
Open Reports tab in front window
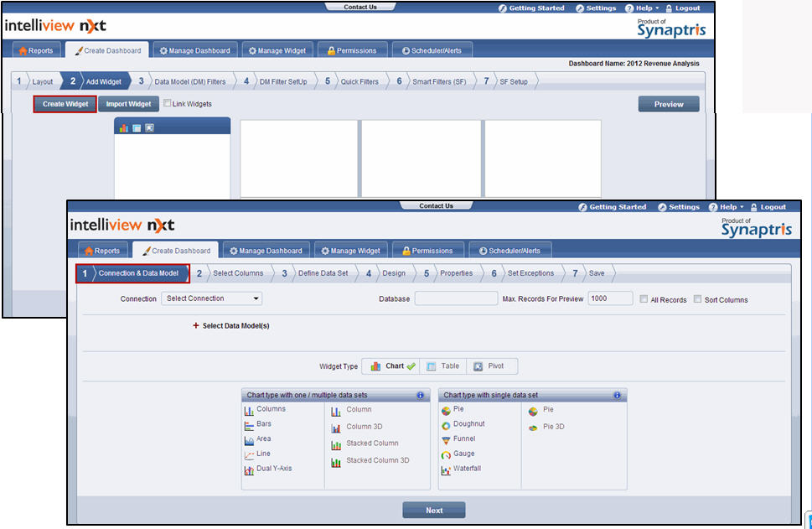(x=102, y=251)
